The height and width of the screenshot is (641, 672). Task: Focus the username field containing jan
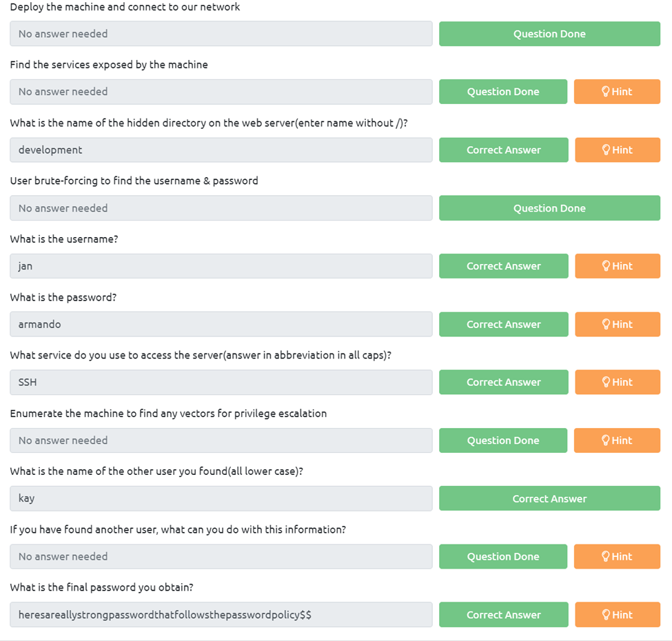click(x=221, y=266)
